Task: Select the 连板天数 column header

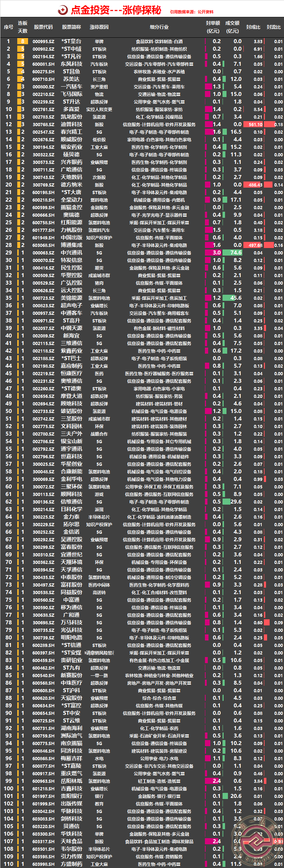Action: click(23, 27)
